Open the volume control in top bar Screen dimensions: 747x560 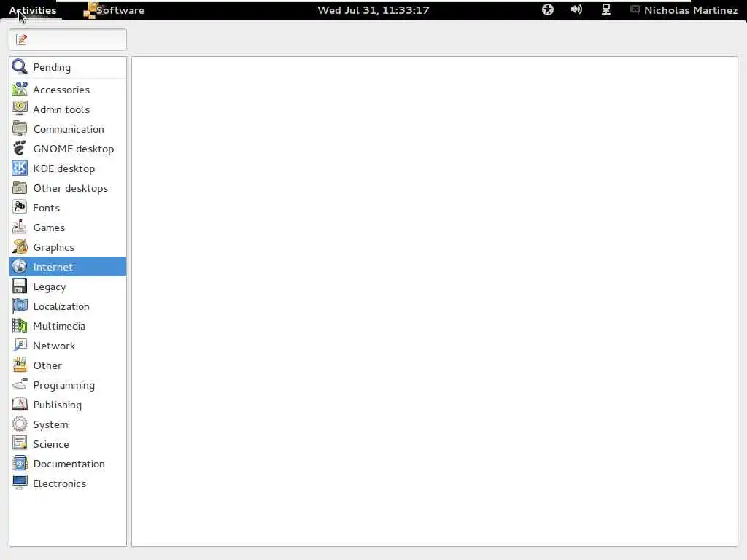(x=576, y=9)
